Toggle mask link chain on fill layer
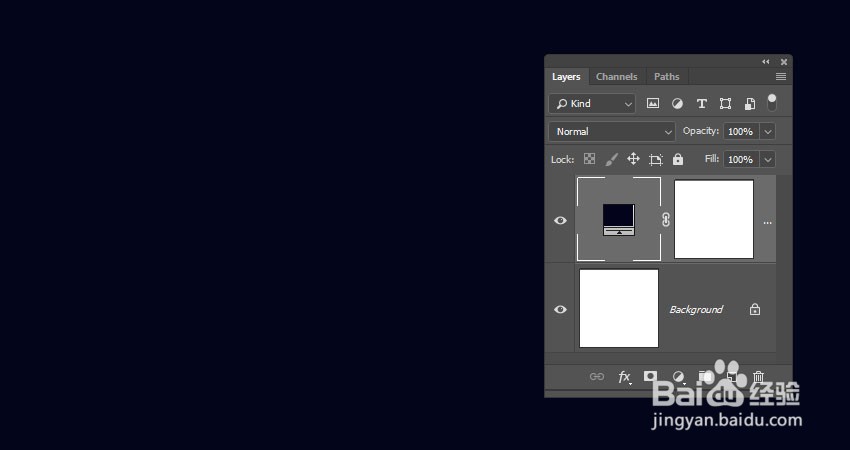 [x=666, y=220]
